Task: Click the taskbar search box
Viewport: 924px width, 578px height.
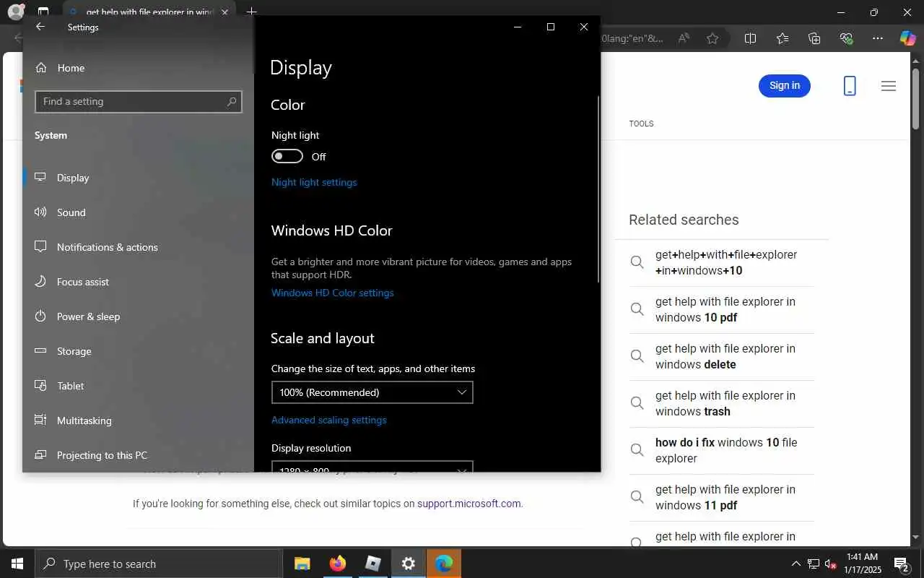Action: click(159, 564)
